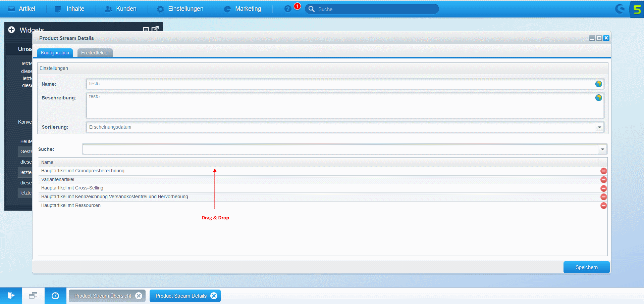Expand the Sortierung dropdown
Viewport: 644px width, 304px height.
[599, 127]
